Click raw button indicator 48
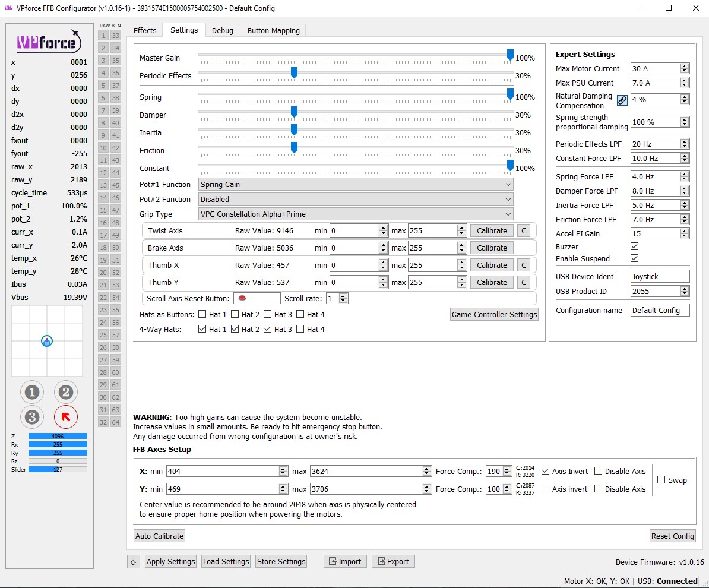The height and width of the screenshot is (588, 709). [x=116, y=223]
